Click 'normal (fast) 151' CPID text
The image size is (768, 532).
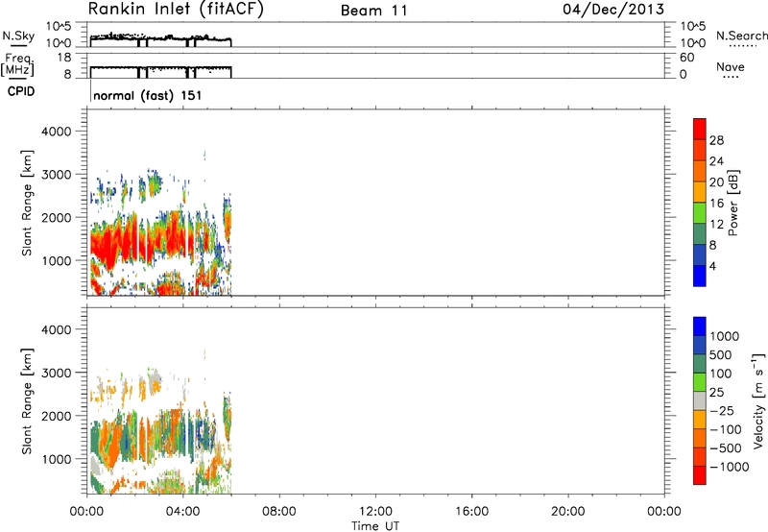[147, 95]
